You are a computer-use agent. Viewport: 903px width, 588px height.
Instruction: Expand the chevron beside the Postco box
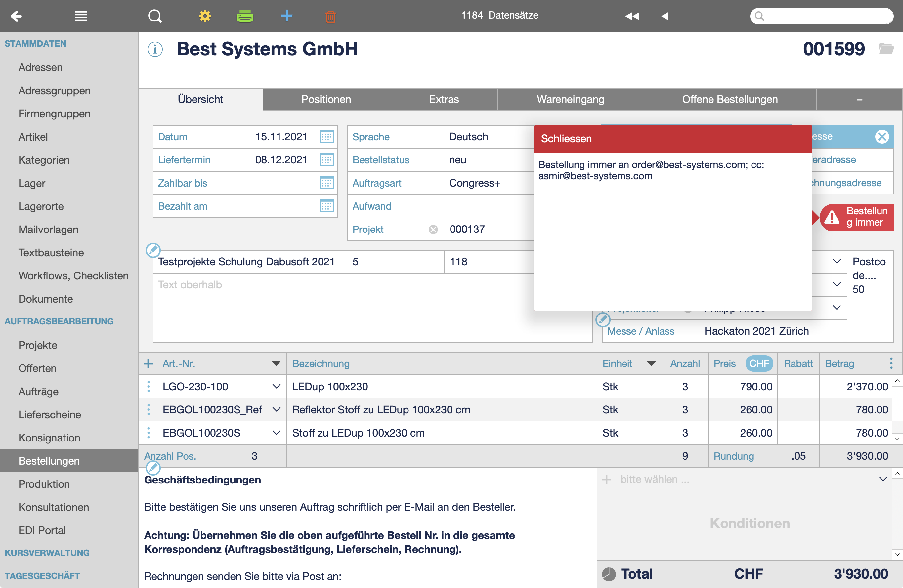pos(837,261)
